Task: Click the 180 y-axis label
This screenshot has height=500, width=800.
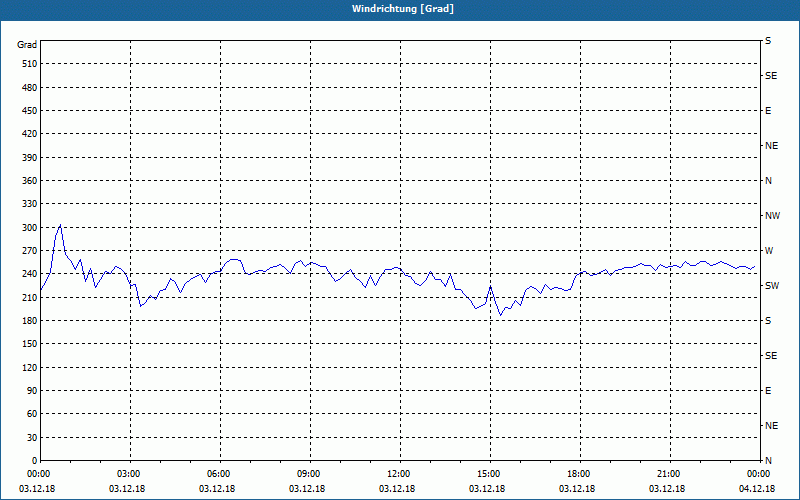Action: (30, 321)
